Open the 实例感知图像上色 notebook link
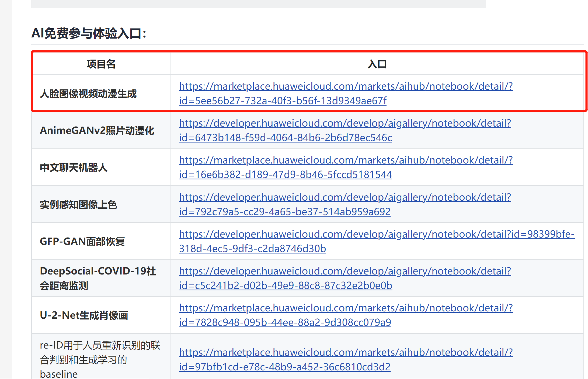The height and width of the screenshot is (379, 588). tap(345, 197)
